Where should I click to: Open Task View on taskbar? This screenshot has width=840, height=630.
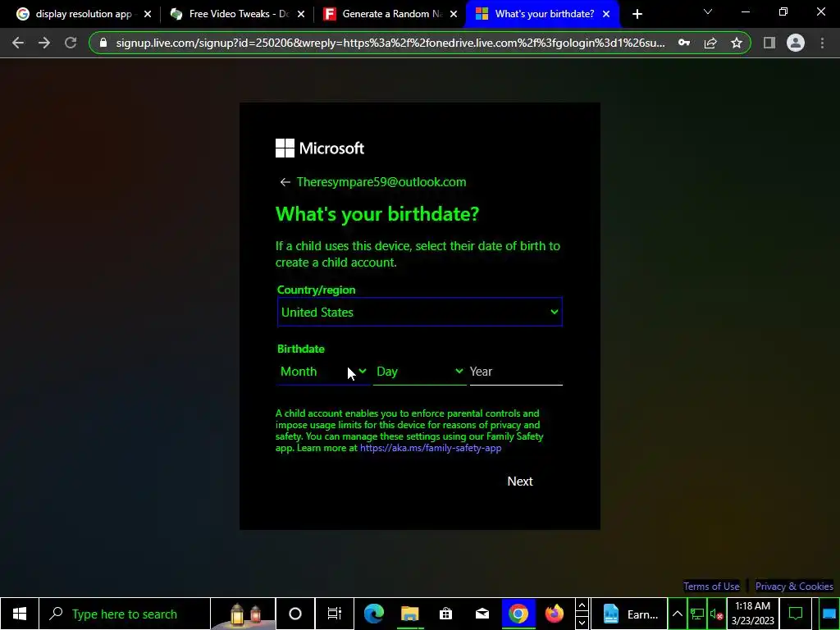coord(335,614)
